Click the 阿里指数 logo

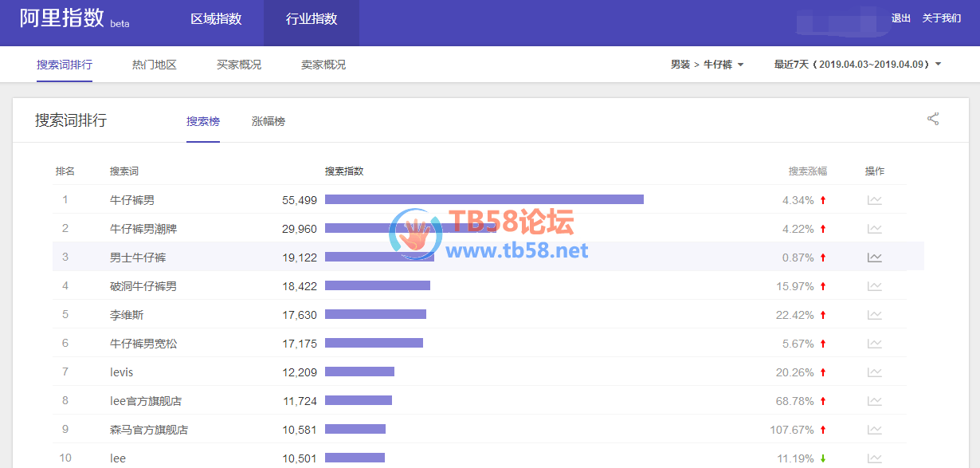click(x=62, y=19)
